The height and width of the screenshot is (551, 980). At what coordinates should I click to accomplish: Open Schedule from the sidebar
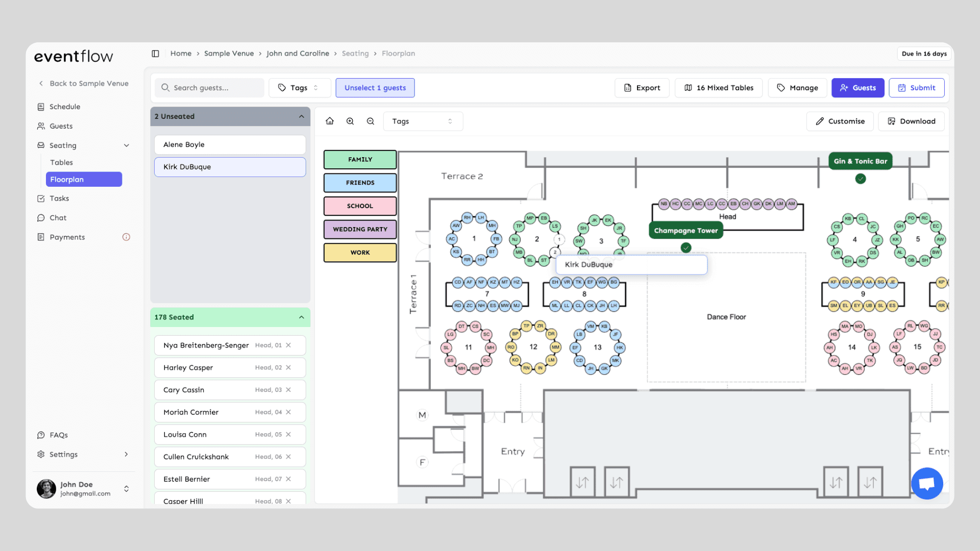65,107
